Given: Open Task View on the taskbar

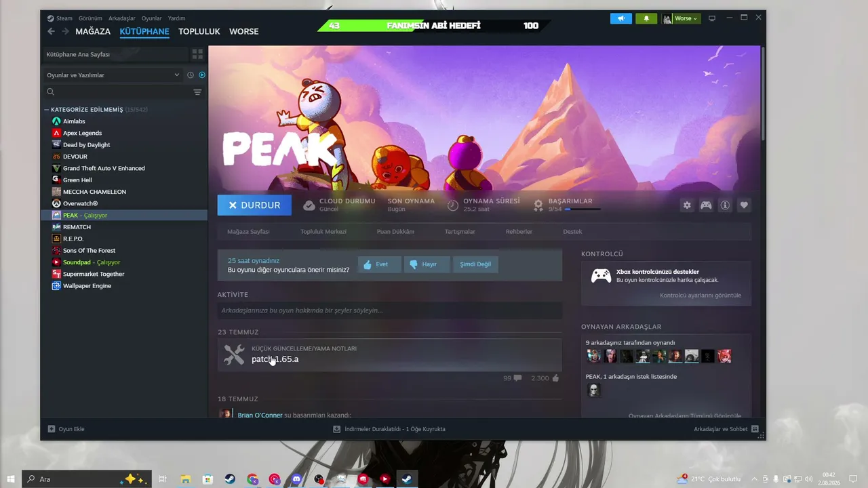Looking at the screenshot, I should tap(163, 479).
